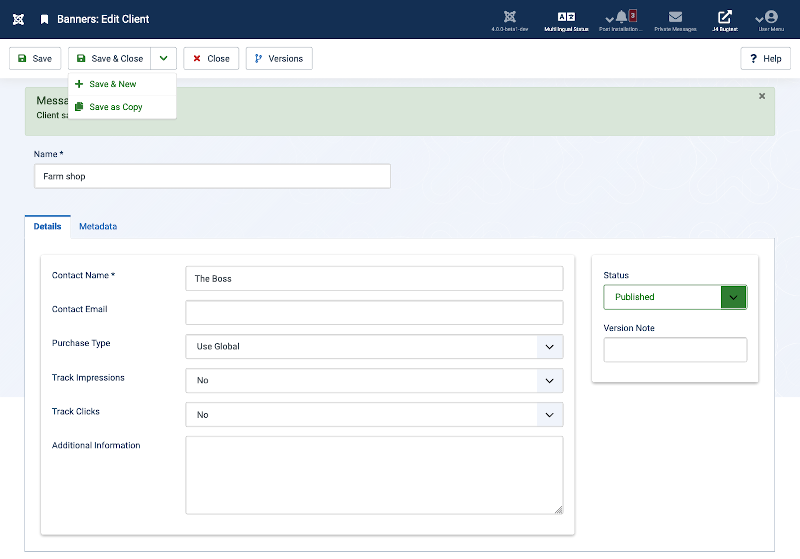The image size is (800, 559).
Task: Open the Help button
Action: pyautogui.click(x=765, y=59)
